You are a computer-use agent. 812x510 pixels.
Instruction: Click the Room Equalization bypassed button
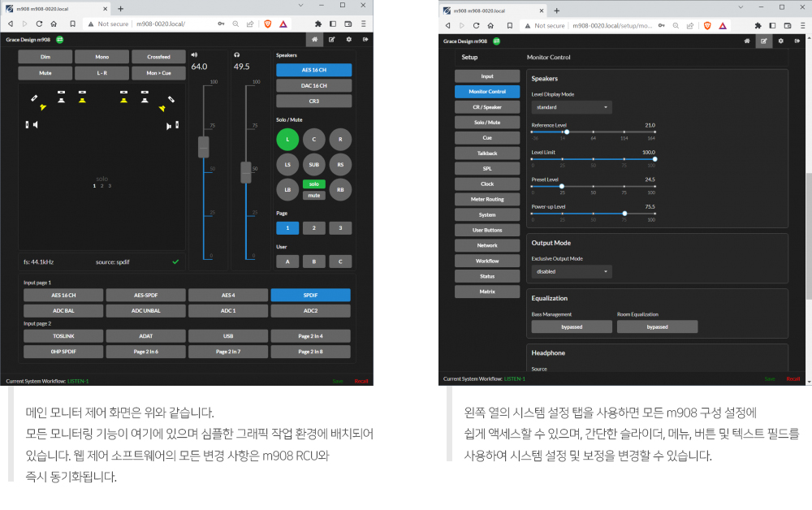point(657,326)
